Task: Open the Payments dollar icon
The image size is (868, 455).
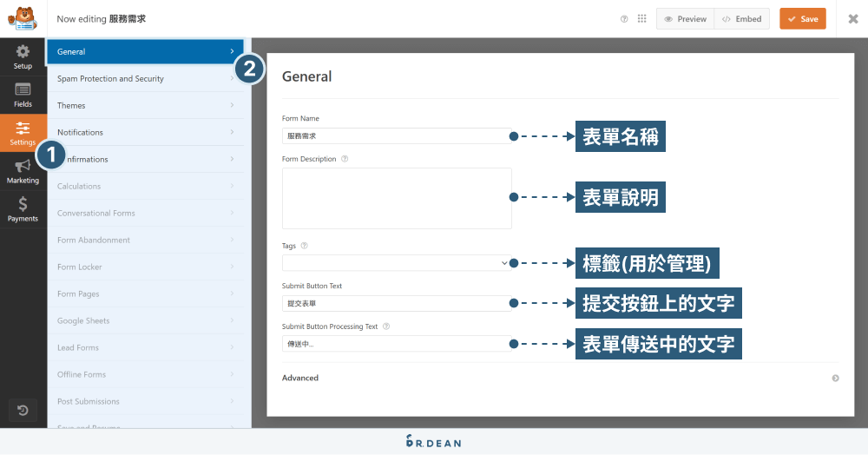Action: 23,204
